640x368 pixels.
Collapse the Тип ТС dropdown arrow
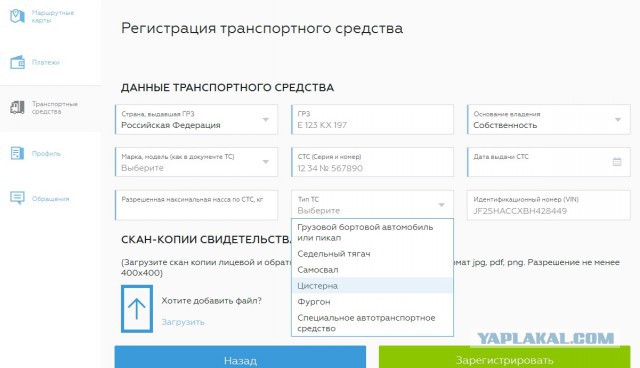tap(441, 205)
